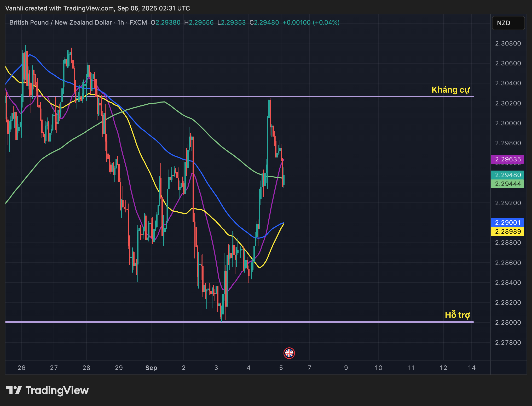Click the green price label 2.29444
This screenshot has width=532, height=406.
pyautogui.click(x=507, y=184)
